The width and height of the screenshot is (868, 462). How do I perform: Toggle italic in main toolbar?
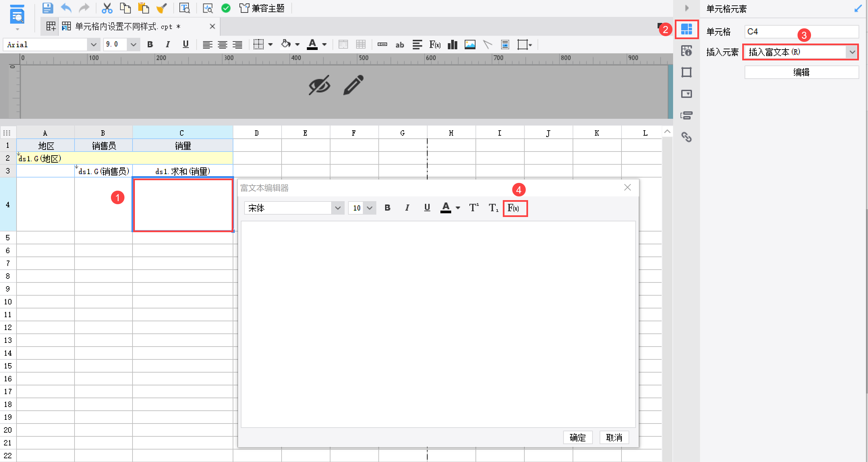[x=168, y=45]
